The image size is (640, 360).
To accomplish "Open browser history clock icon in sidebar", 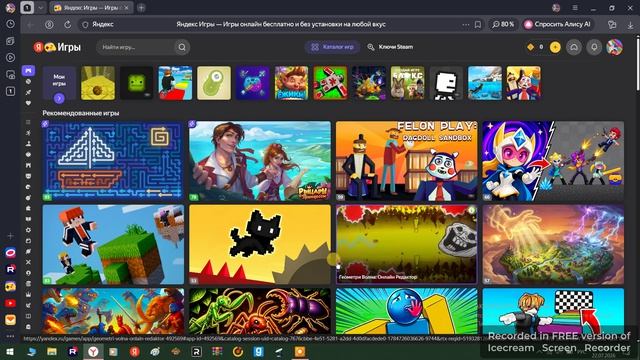I will tap(11, 24).
